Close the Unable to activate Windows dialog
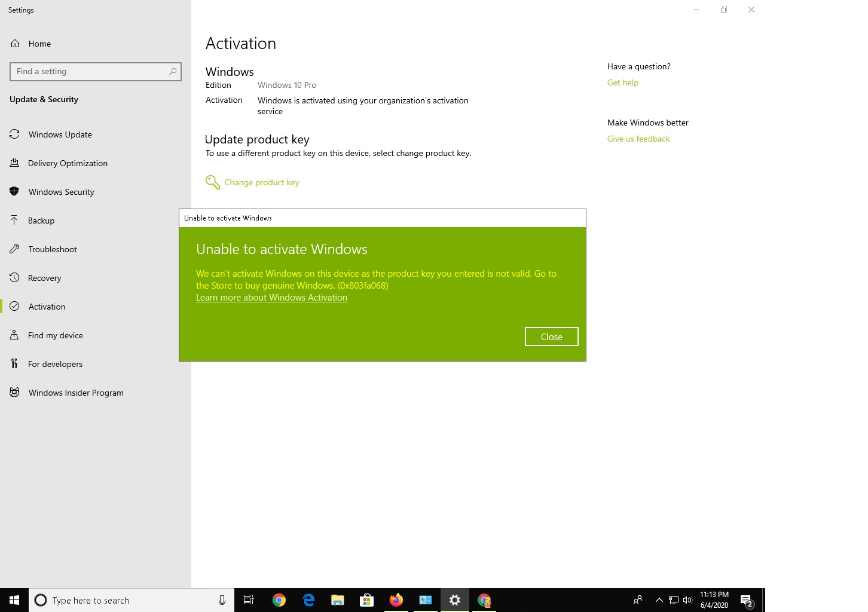This screenshot has height=612, width=868. 551,336
